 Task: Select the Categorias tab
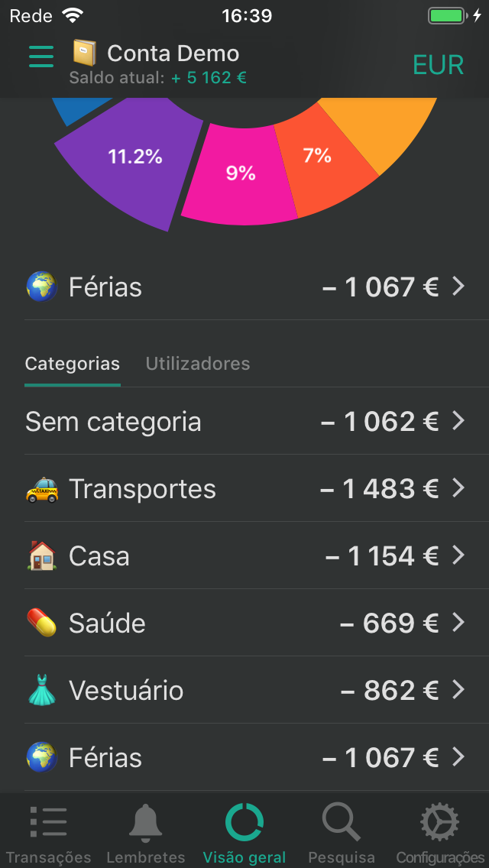coord(73,364)
